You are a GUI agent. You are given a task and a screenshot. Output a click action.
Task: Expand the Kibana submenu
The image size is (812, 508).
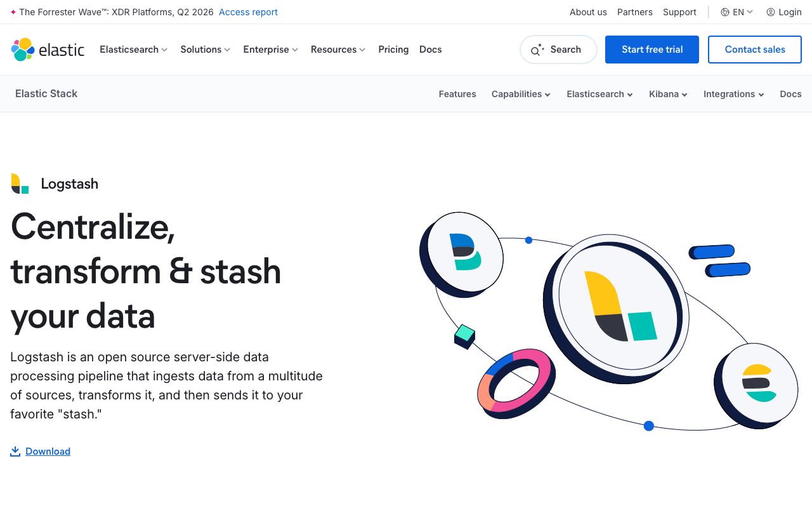tap(668, 94)
